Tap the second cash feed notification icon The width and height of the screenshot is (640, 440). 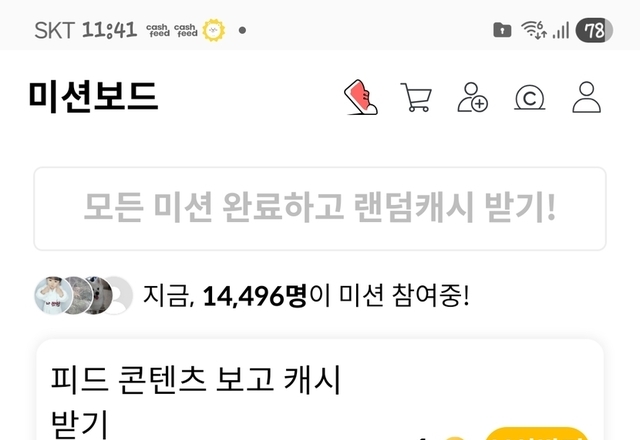(x=186, y=31)
